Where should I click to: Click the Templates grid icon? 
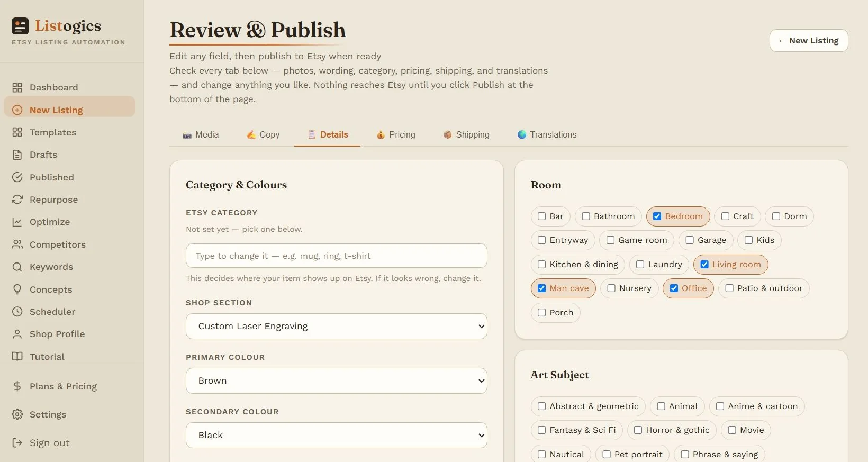[x=17, y=132]
